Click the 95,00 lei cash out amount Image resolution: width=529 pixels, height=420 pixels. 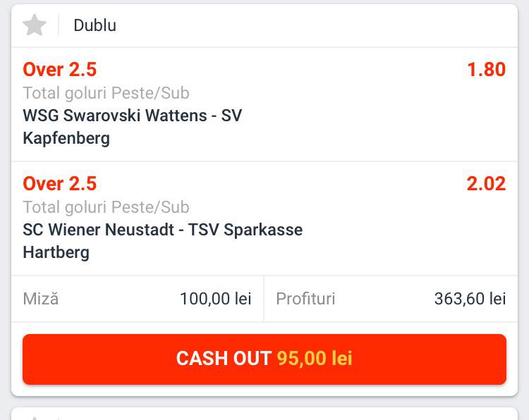click(x=315, y=358)
